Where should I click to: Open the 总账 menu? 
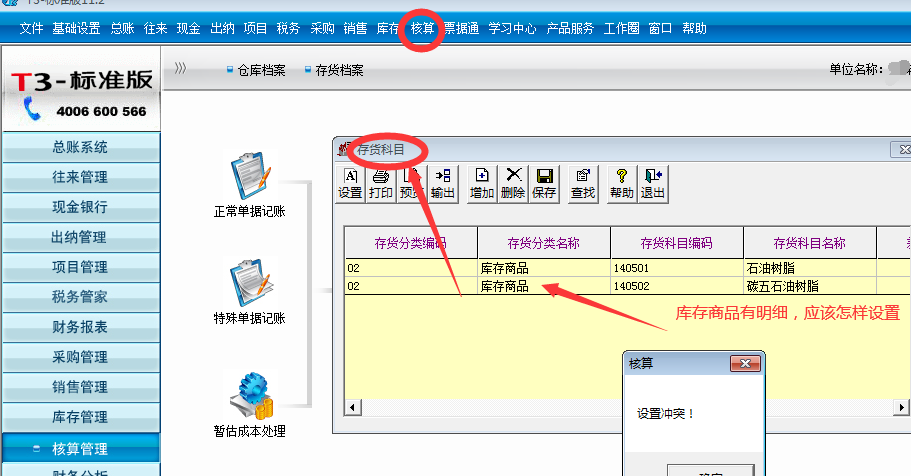click(x=122, y=28)
